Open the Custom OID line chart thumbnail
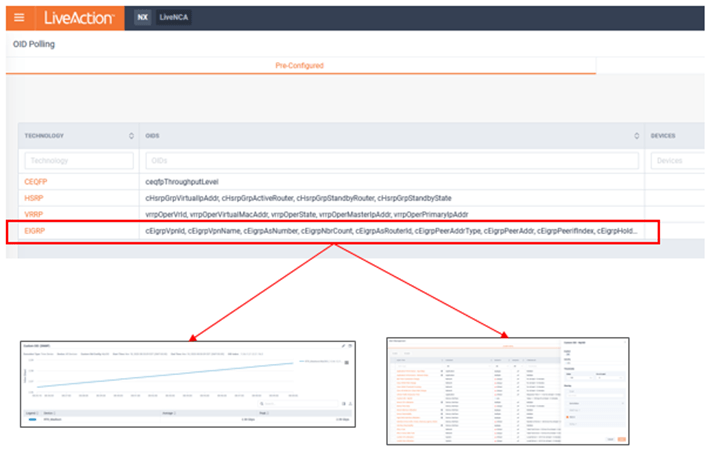Image resolution: width=707 pixels, height=450 pixels. 188,384
